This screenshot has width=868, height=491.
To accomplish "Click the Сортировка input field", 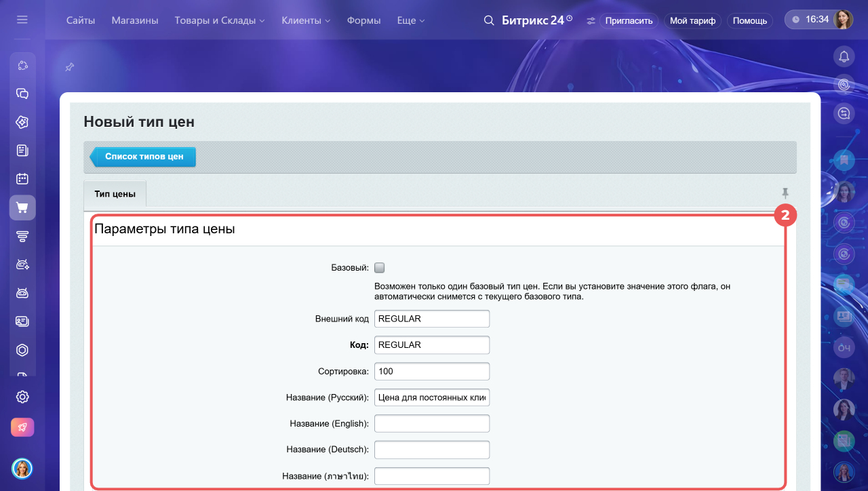I will [x=432, y=371].
